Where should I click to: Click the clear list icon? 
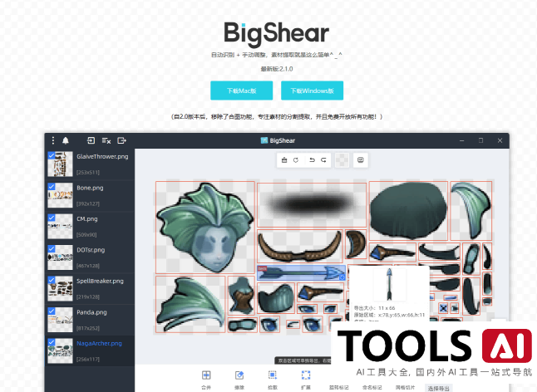pos(106,140)
